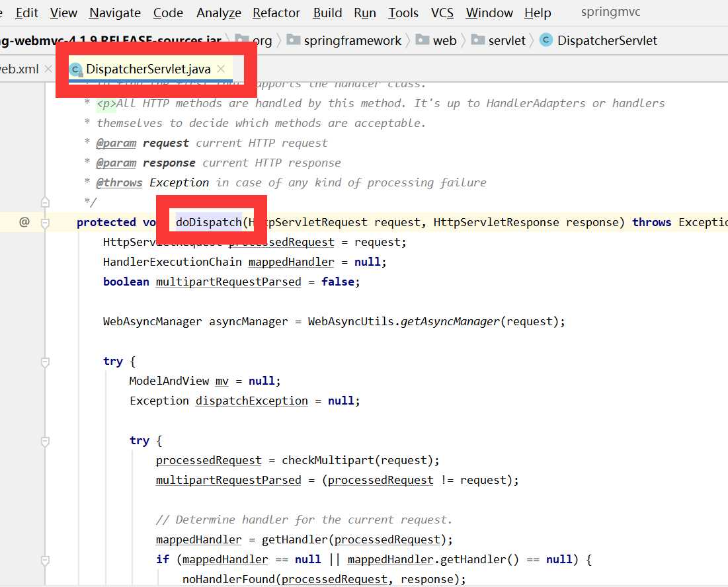Screen dimensions: 728x587
Task: Open the Refactor menu
Action: click(x=276, y=13)
